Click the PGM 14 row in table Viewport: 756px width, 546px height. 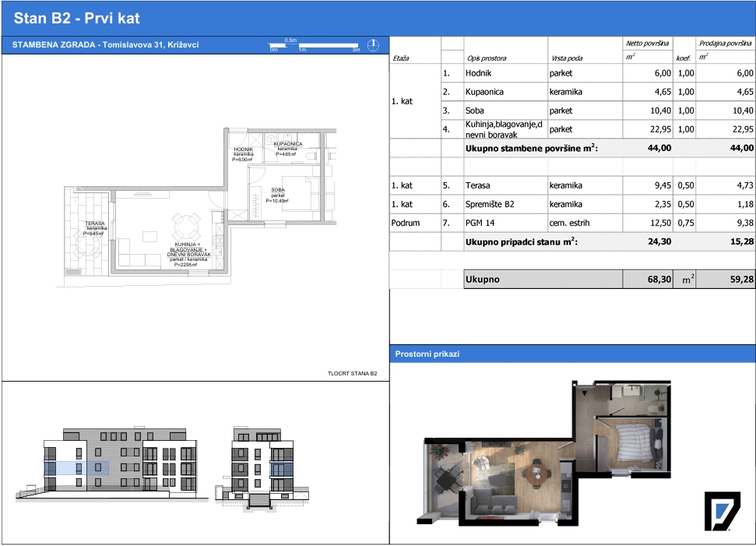572,223
